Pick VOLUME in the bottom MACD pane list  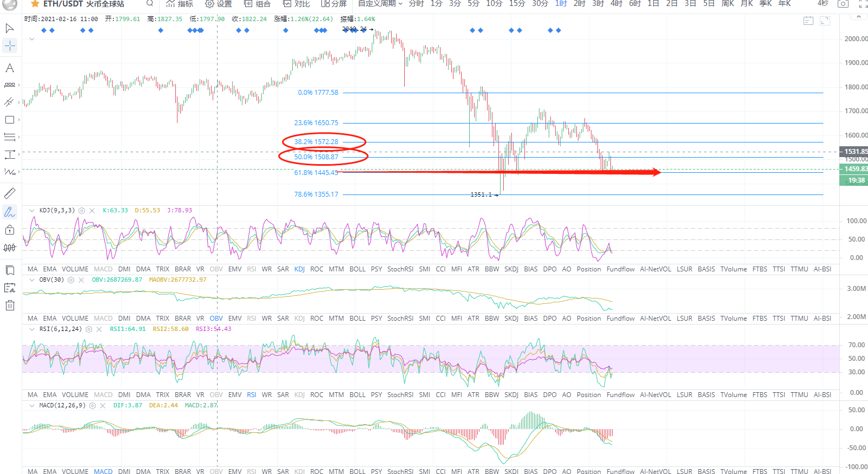[x=75, y=471]
